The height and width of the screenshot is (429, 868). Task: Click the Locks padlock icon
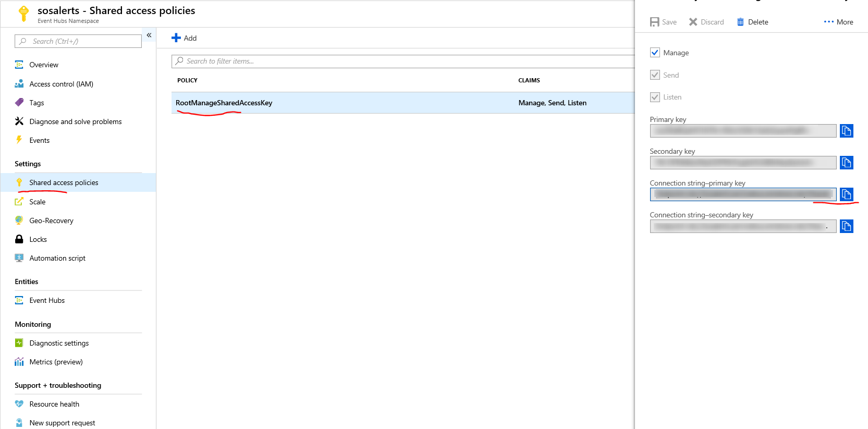pyautogui.click(x=19, y=239)
